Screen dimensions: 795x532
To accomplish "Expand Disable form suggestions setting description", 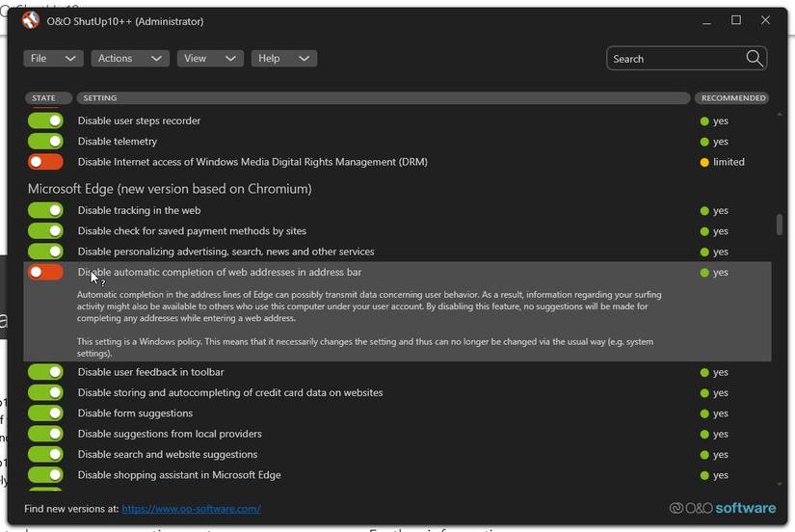I will tap(135, 413).
